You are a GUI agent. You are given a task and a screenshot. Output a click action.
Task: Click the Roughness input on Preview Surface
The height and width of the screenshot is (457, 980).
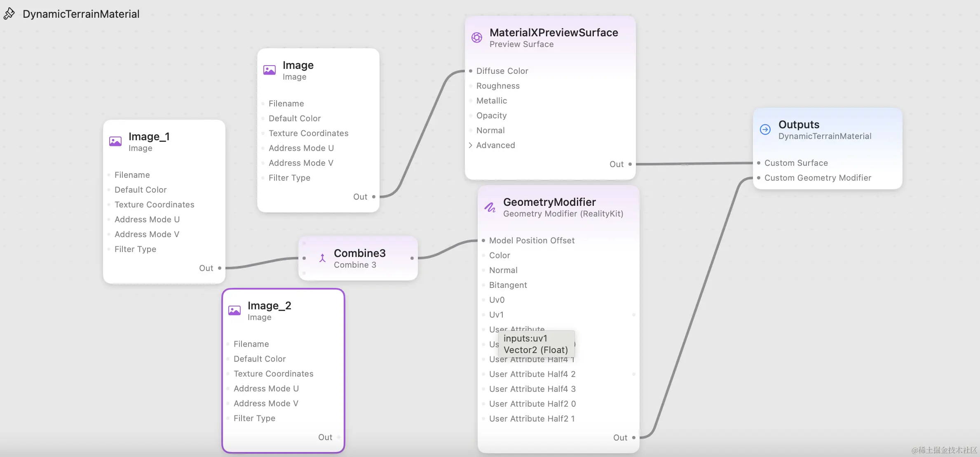471,86
